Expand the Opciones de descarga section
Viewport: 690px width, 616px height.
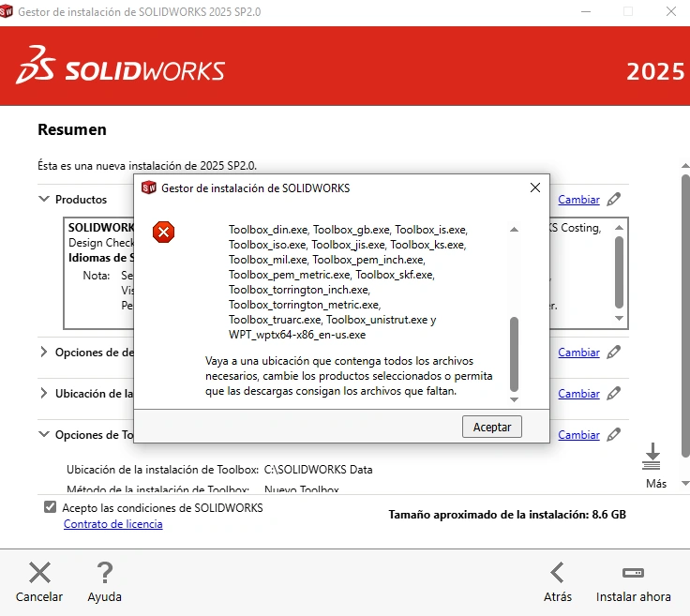[x=43, y=352]
